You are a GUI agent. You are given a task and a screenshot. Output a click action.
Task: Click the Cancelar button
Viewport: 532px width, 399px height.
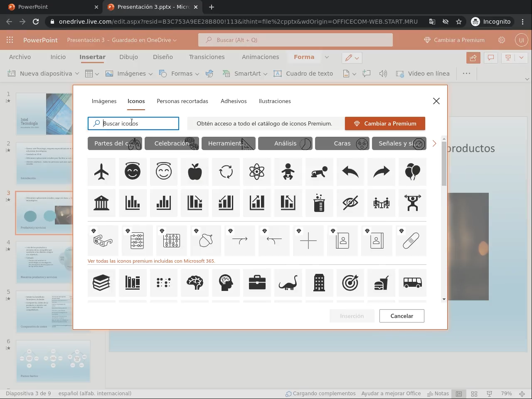click(x=401, y=316)
